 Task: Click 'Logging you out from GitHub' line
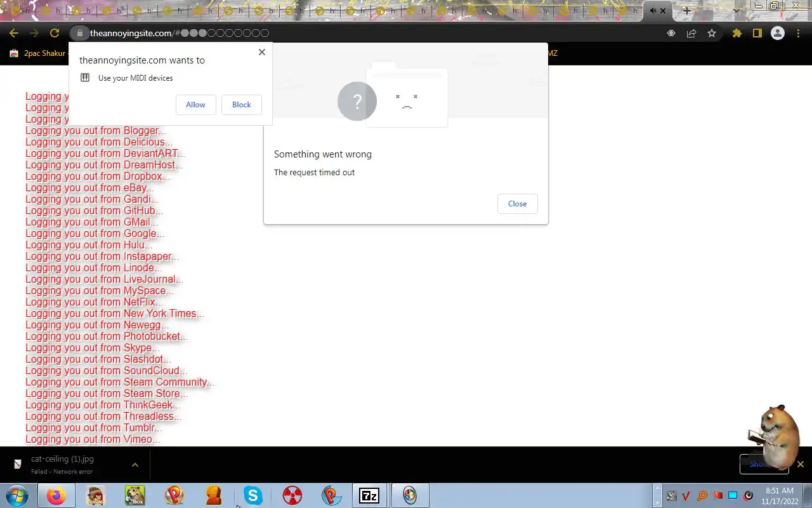tap(94, 211)
